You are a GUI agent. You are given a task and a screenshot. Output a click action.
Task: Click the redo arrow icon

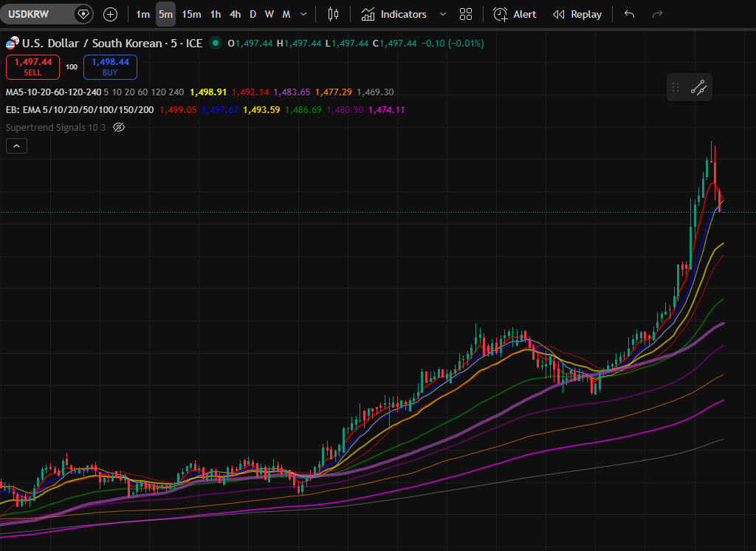pyautogui.click(x=657, y=14)
